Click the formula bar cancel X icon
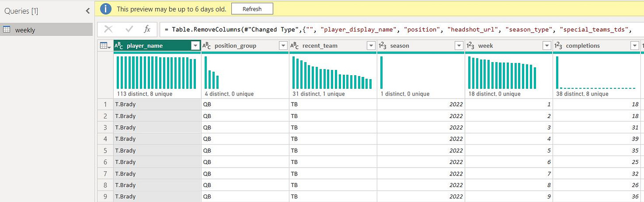 tap(108, 29)
